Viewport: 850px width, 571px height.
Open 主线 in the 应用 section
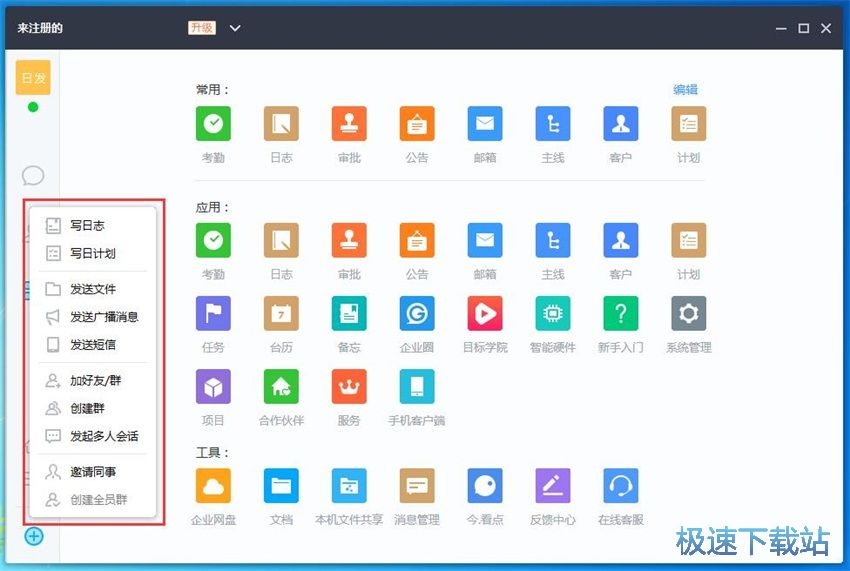pos(552,240)
